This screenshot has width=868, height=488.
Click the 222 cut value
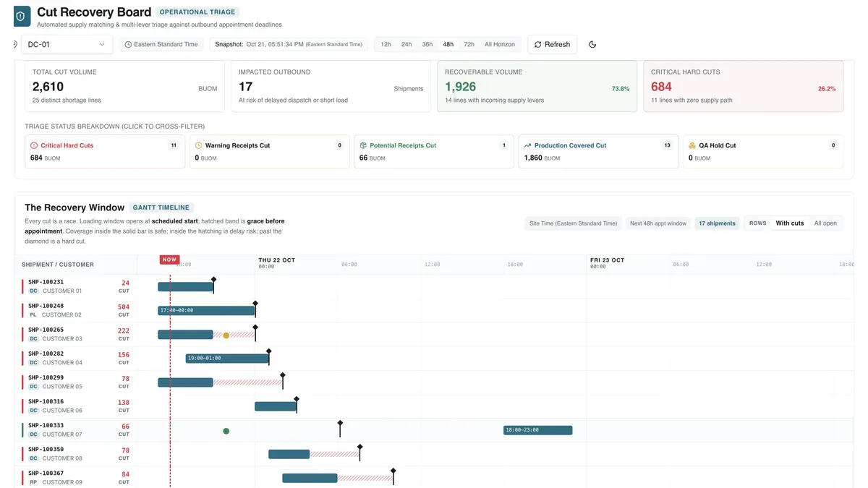tap(124, 330)
